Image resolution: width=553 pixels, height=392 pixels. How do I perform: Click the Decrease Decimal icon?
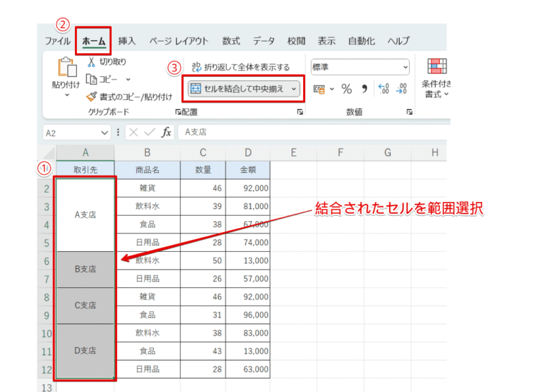click(x=401, y=89)
